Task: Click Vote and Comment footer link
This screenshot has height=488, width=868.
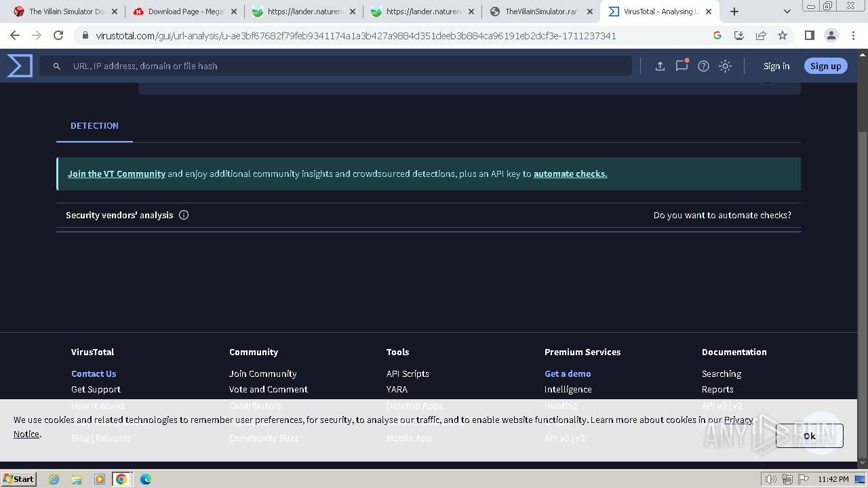Action: point(268,389)
